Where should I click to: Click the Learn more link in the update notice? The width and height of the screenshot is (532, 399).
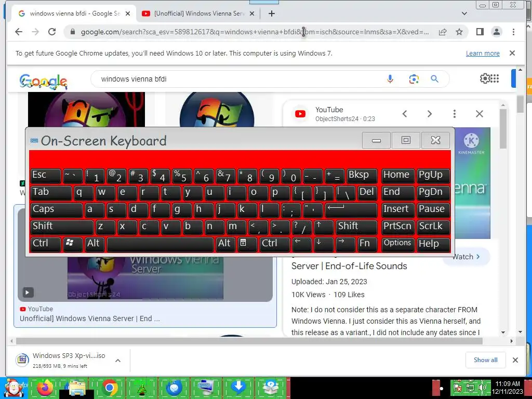point(483,54)
